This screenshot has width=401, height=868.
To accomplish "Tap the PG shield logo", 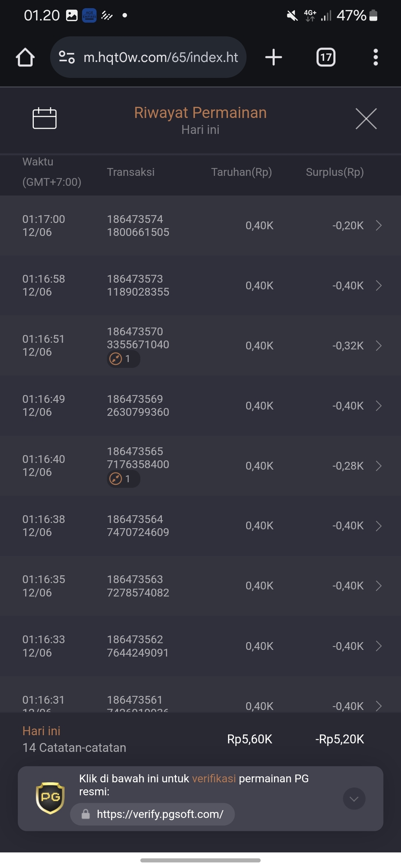I will tap(50, 798).
